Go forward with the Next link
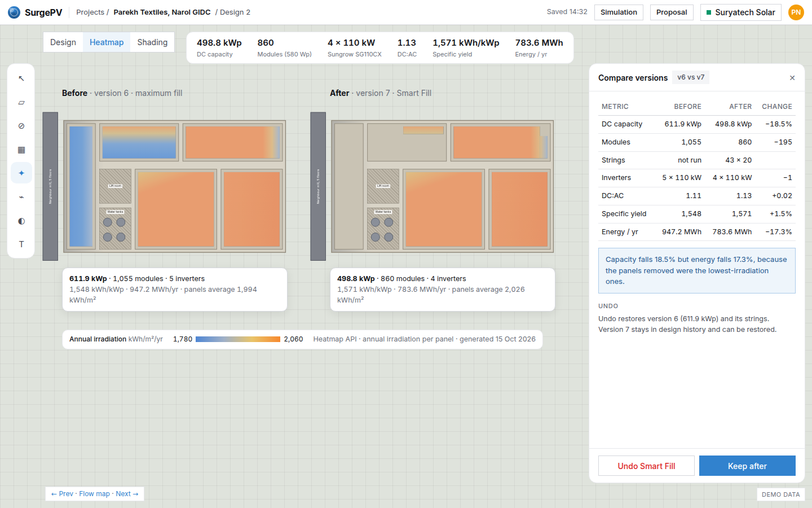 click(127, 494)
